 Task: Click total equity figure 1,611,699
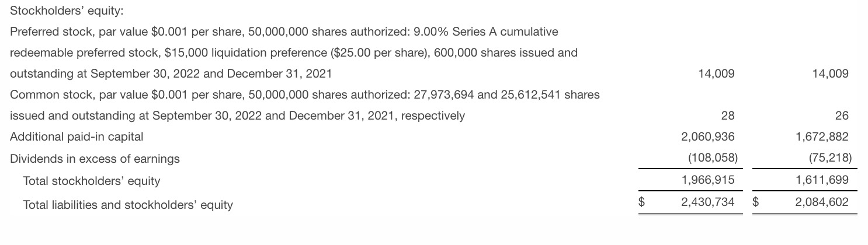click(822, 181)
